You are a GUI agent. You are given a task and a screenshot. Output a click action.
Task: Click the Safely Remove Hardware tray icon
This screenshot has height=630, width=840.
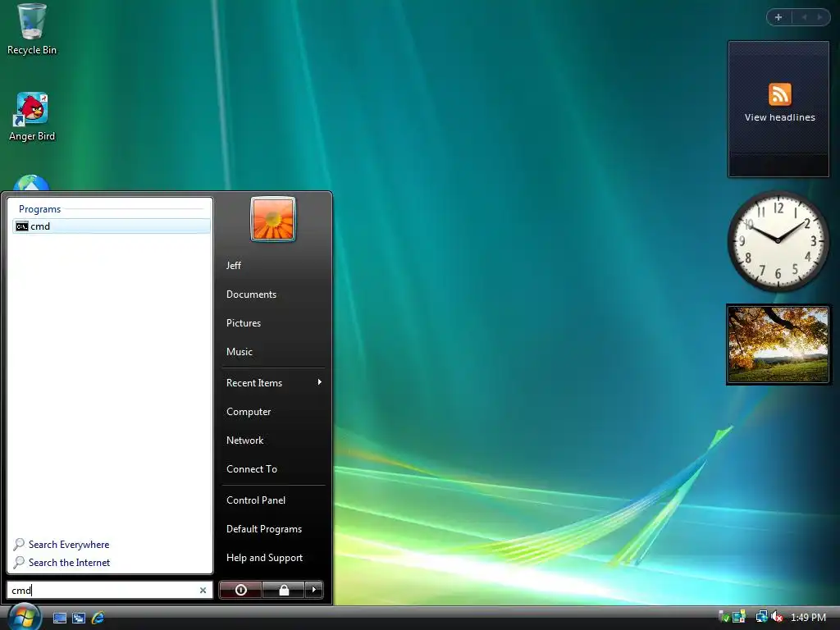point(724,617)
